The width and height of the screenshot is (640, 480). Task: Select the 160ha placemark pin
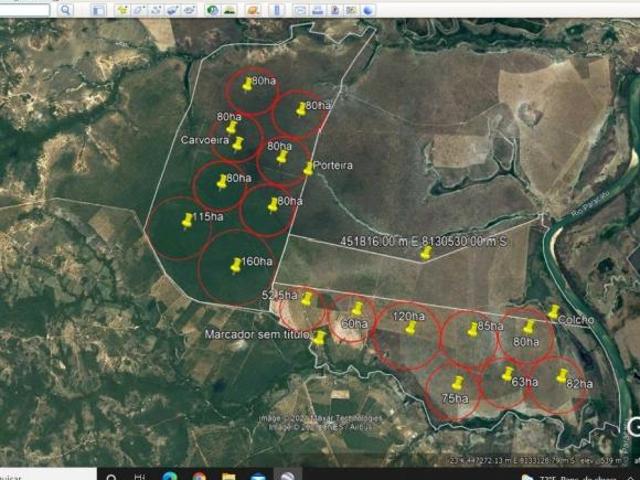(x=236, y=266)
